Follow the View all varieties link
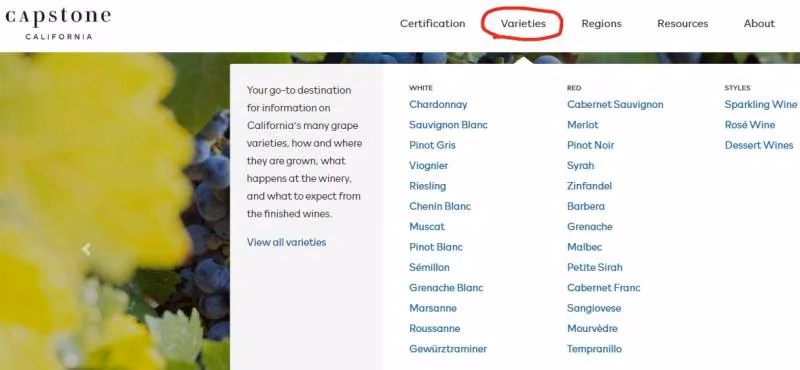800x370 pixels. coord(286,242)
